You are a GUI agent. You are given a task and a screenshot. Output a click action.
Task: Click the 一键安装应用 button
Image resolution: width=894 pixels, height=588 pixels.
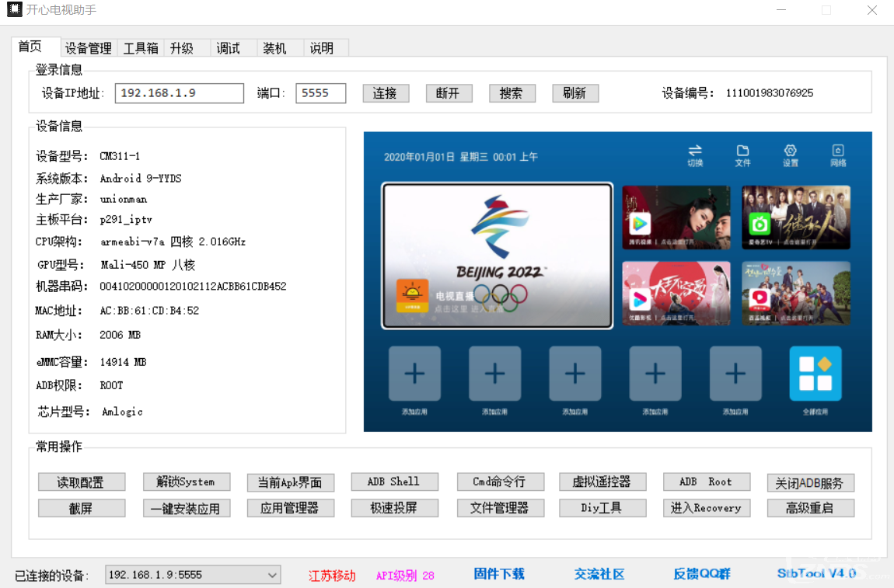(x=187, y=508)
